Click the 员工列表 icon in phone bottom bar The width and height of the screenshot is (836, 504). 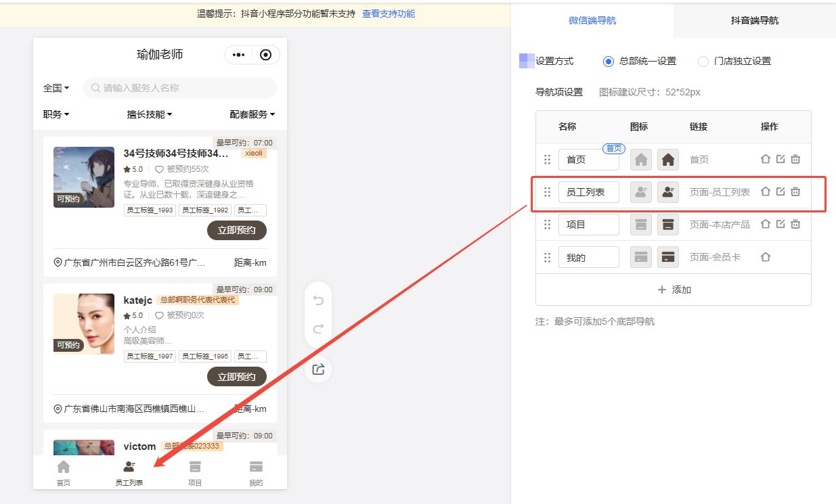[x=129, y=467]
